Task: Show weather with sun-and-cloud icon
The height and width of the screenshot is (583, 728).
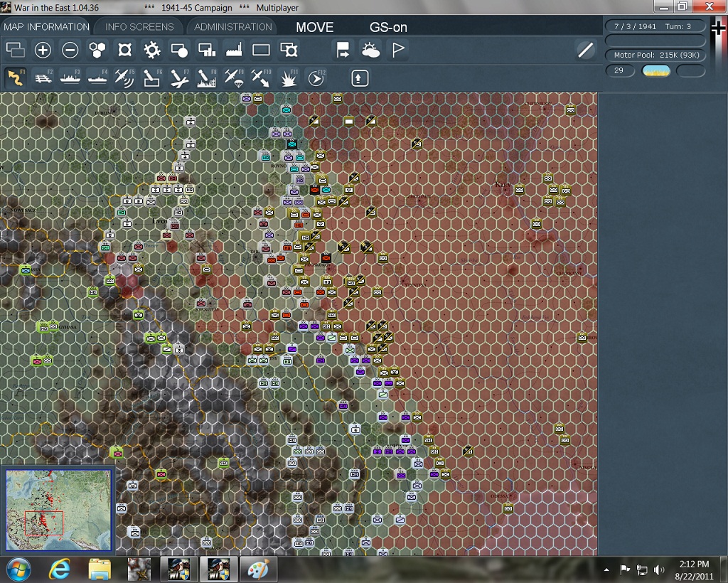Action: [x=370, y=50]
